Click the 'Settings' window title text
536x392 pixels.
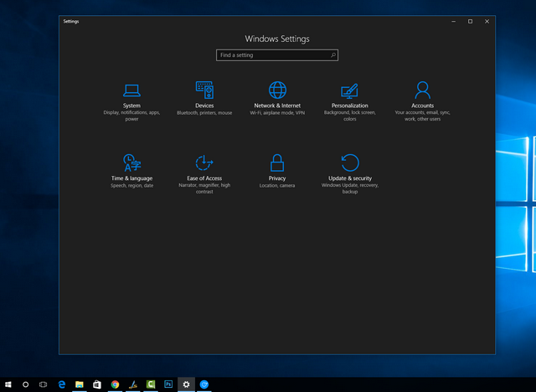71,21
